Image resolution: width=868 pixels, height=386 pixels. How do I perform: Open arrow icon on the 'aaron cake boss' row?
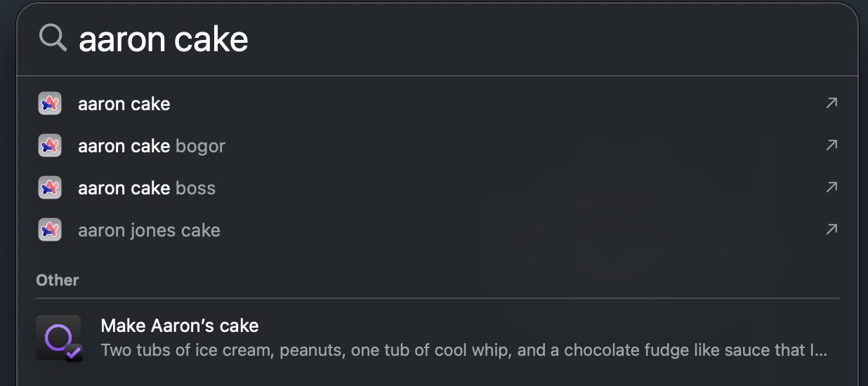(x=831, y=187)
